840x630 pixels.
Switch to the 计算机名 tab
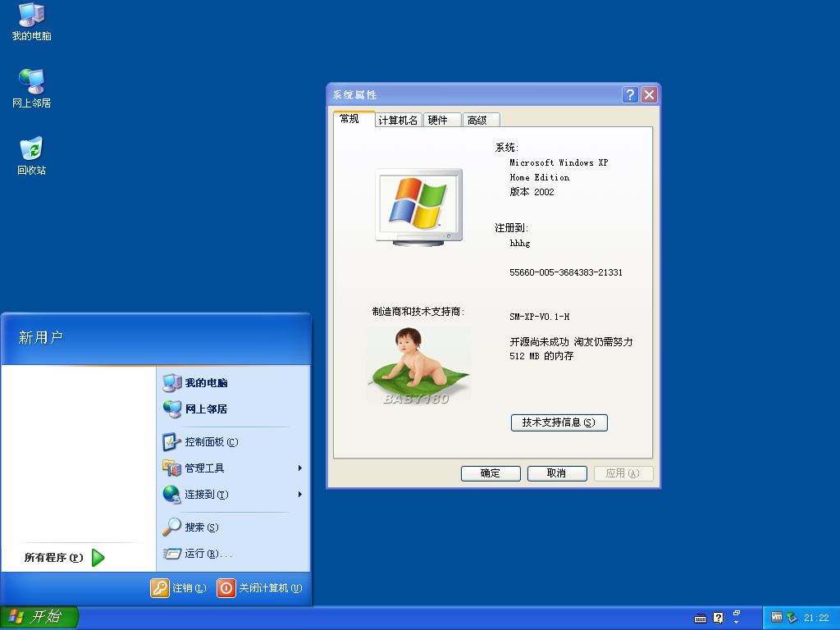[398, 120]
